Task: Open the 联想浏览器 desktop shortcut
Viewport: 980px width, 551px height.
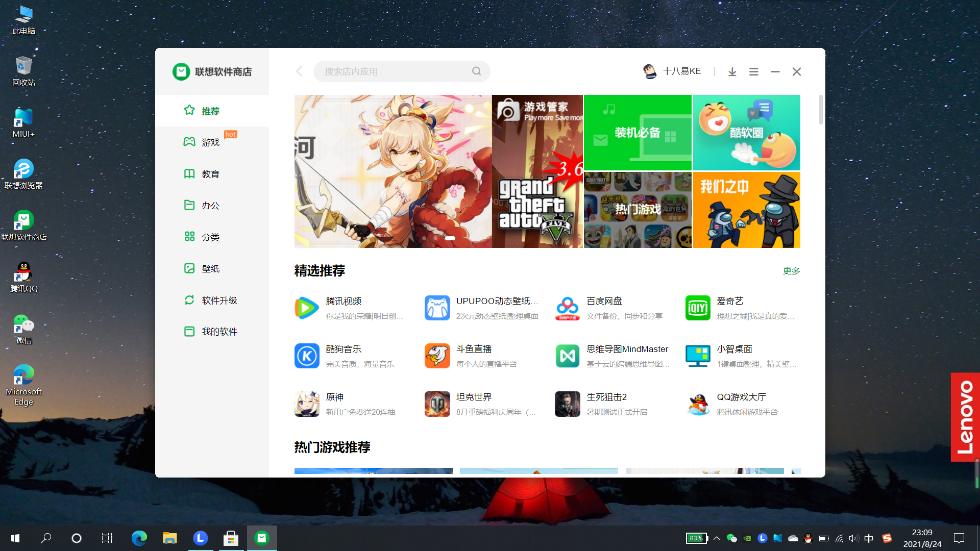Action: [23, 174]
